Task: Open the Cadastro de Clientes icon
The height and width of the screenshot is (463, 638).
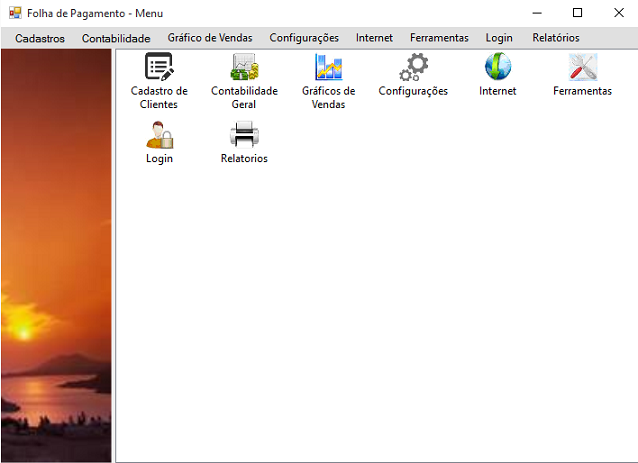Action: pos(159,66)
